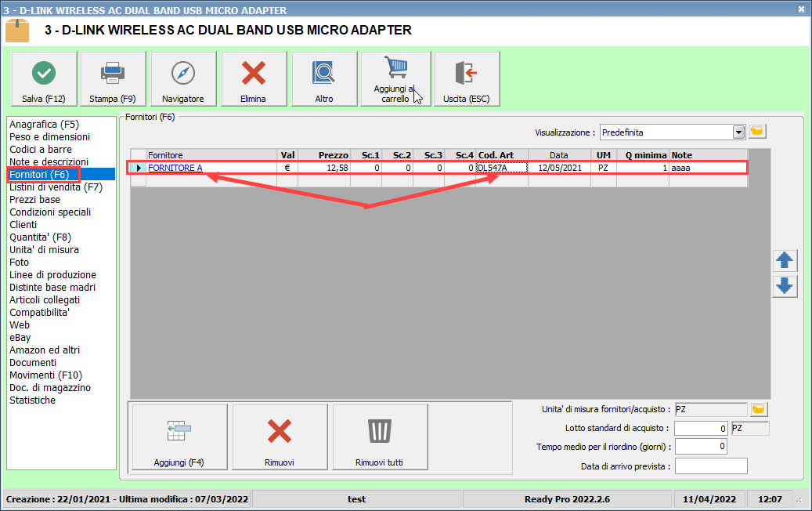Open the Unita' di misura section
Image resolution: width=812 pixels, height=511 pixels.
(x=44, y=250)
